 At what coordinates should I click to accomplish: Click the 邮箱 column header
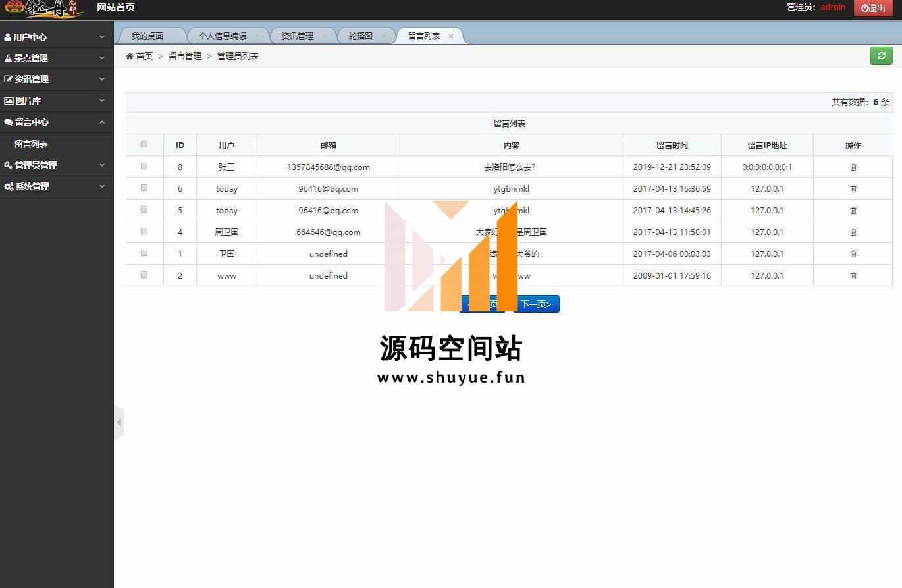point(329,146)
